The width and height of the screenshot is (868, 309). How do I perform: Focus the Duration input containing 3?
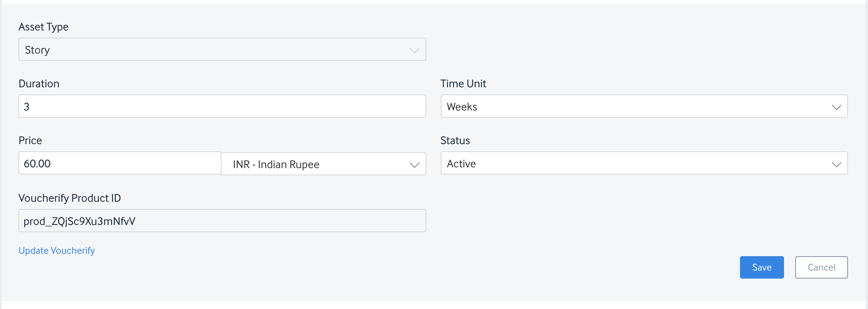(222, 106)
